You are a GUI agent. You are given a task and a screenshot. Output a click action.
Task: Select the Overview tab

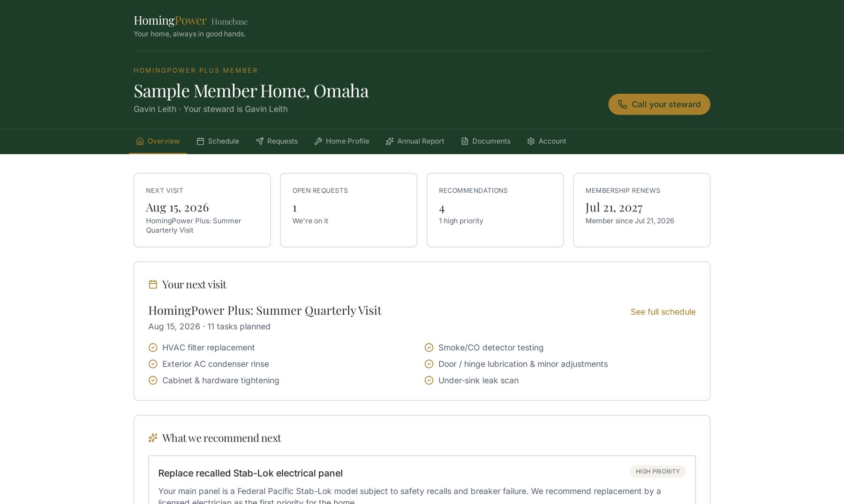coord(158,141)
